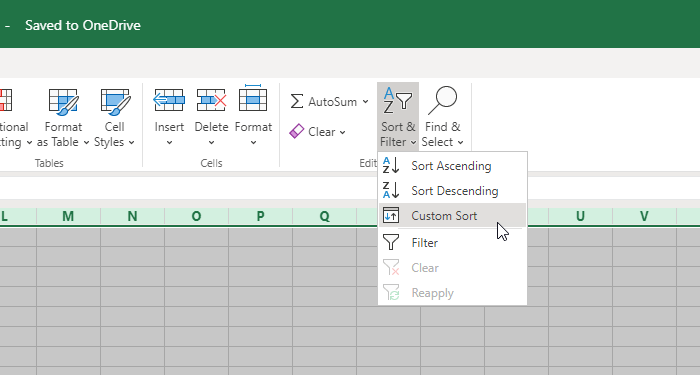Viewport: 700px width, 375px height.
Task: Select column V header
Action: click(x=644, y=216)
